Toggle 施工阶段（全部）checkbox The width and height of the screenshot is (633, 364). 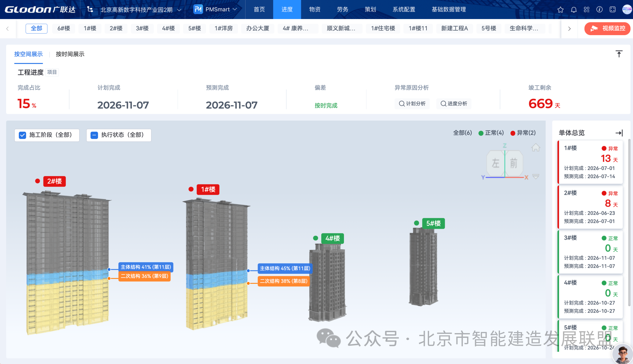[x=23, y=135]
